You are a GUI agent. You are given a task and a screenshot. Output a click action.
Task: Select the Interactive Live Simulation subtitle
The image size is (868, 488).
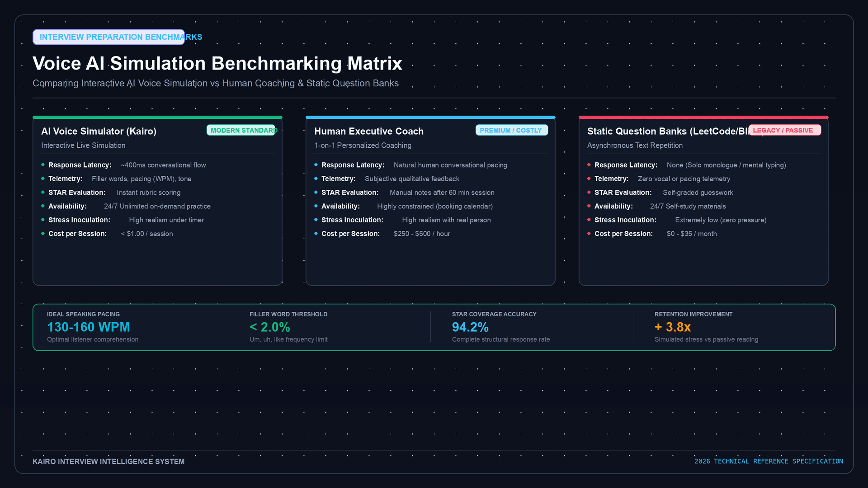(x=83, y=145)
